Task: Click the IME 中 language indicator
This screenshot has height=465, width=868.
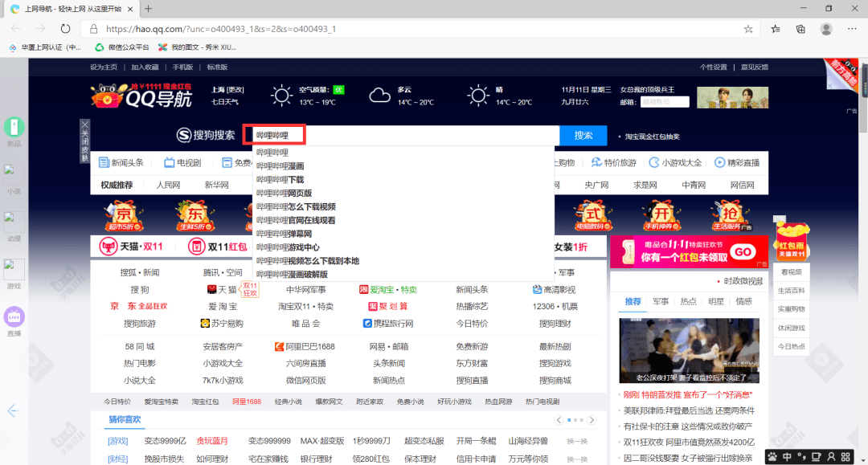Action: click(x=787, y=457)
